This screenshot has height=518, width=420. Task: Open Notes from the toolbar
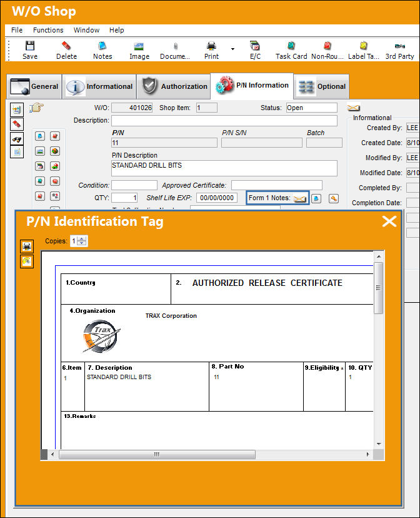(x=102, y=50)
